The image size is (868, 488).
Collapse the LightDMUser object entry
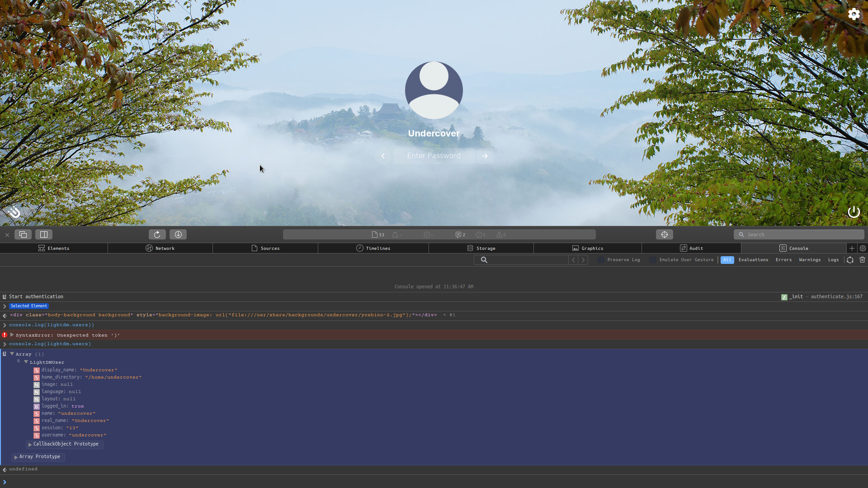click(x=26, y=362)
